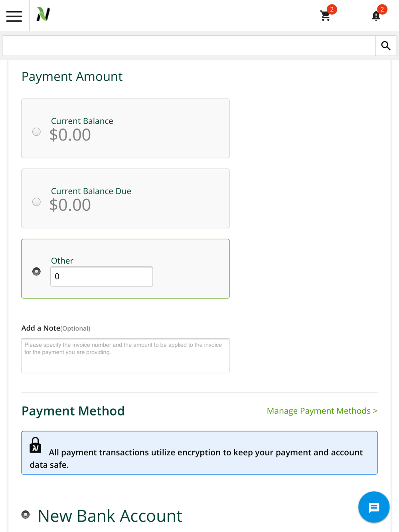Click the encryption notice banner
The width and height of the screenshot is (399, 532).
pos(199,453)
